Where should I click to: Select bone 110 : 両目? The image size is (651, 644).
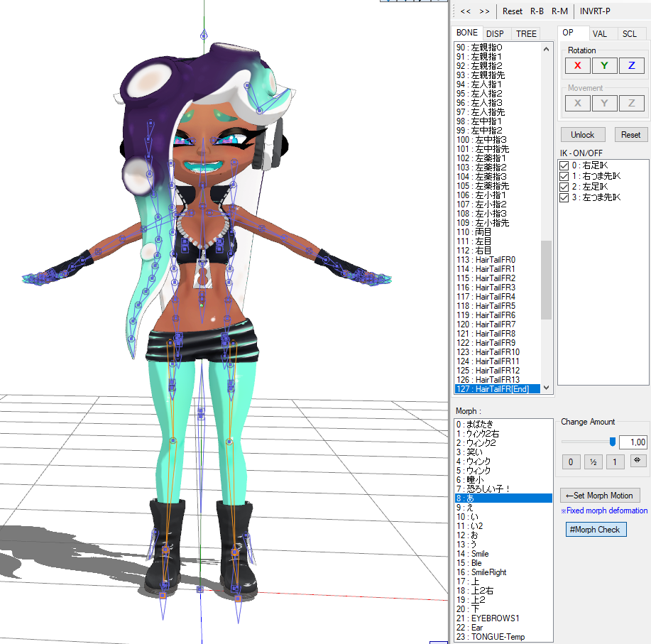[498, 232]
